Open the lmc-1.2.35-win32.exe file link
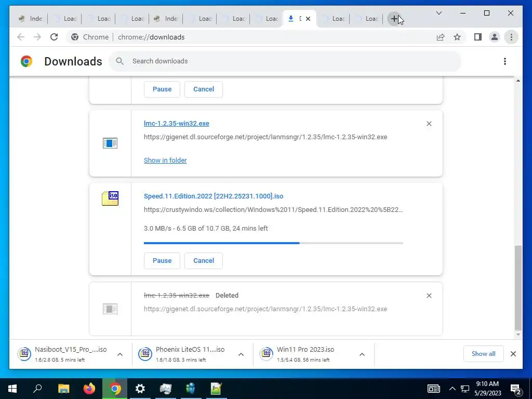 click(177, 124)
